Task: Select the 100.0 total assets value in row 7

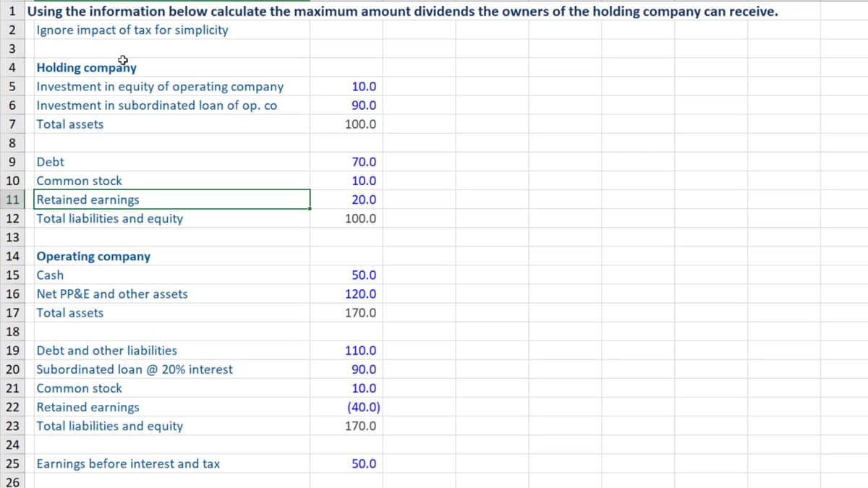Action: 361,124
